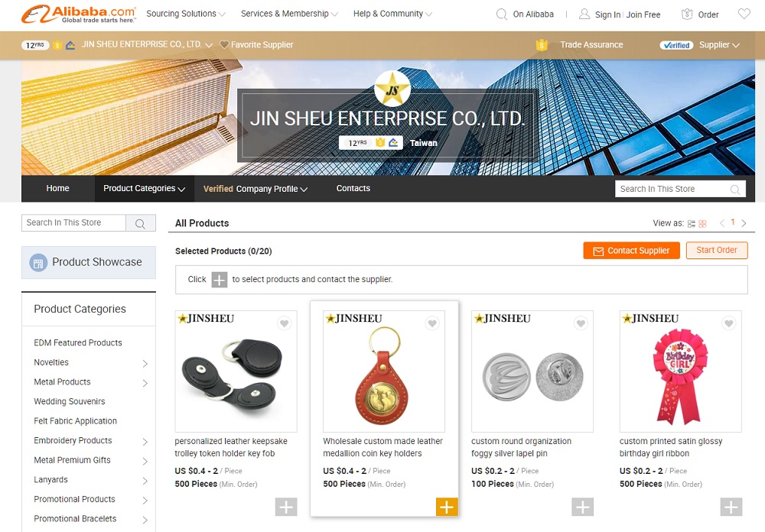Click the Start Order button
This screenshot has height=532, width=765.
click(x=717, y=250)
